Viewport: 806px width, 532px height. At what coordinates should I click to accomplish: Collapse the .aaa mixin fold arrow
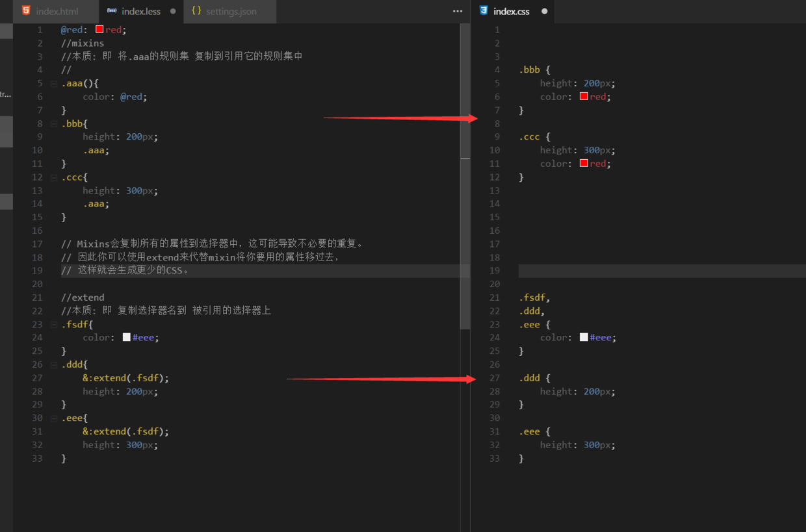(54, 83)
